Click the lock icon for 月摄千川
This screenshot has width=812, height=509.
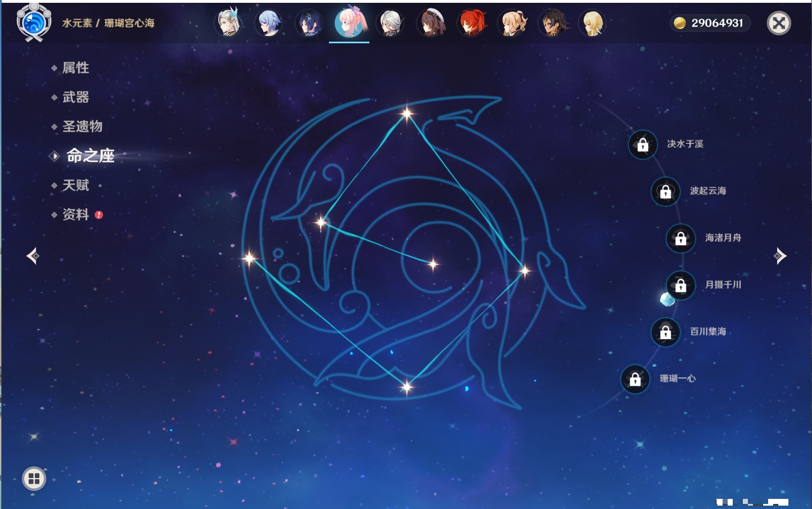tap(681, 285)
